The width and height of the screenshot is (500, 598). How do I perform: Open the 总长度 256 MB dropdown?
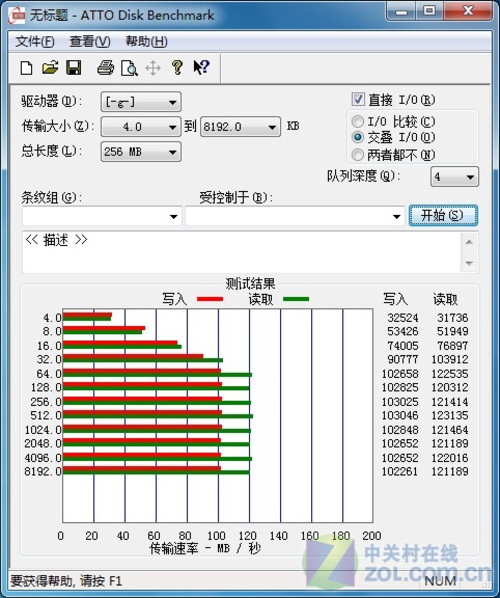141,152
